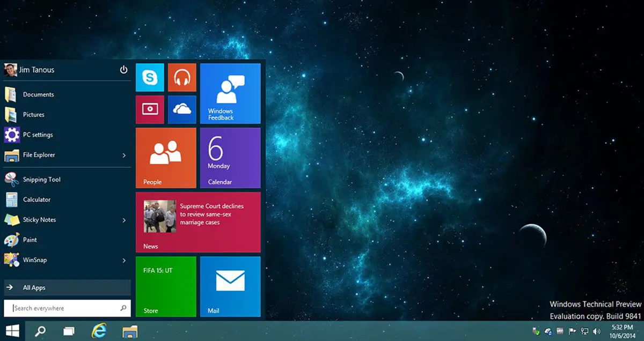Open PC settings from the Start menu
The image size is (644, 341).
(38, 135)
